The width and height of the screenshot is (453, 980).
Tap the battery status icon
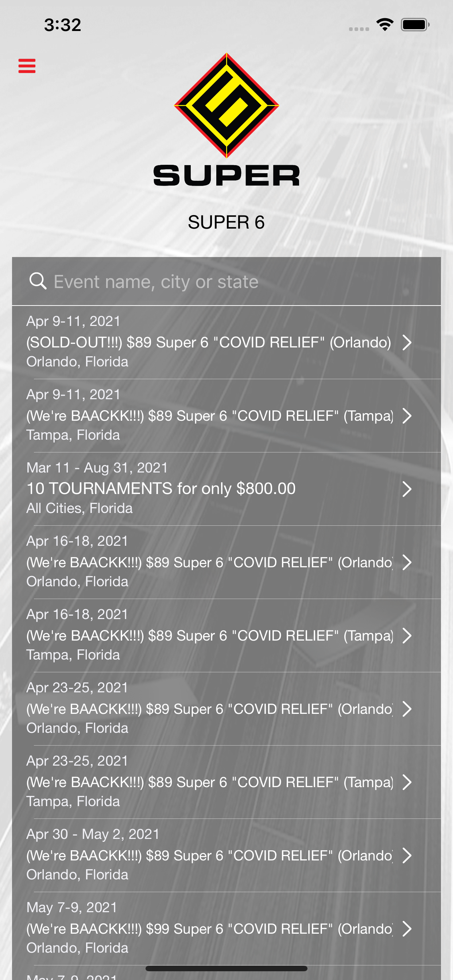click(x=415, y=25)
